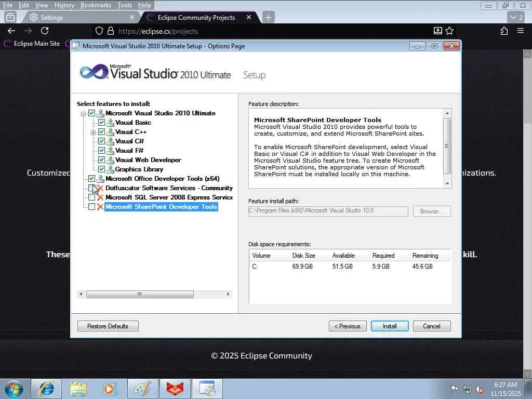Viewport: 532px width, 399px height.
Task: Uncheck the Visual Basic checkbox
Action: [x=101, y=123]
